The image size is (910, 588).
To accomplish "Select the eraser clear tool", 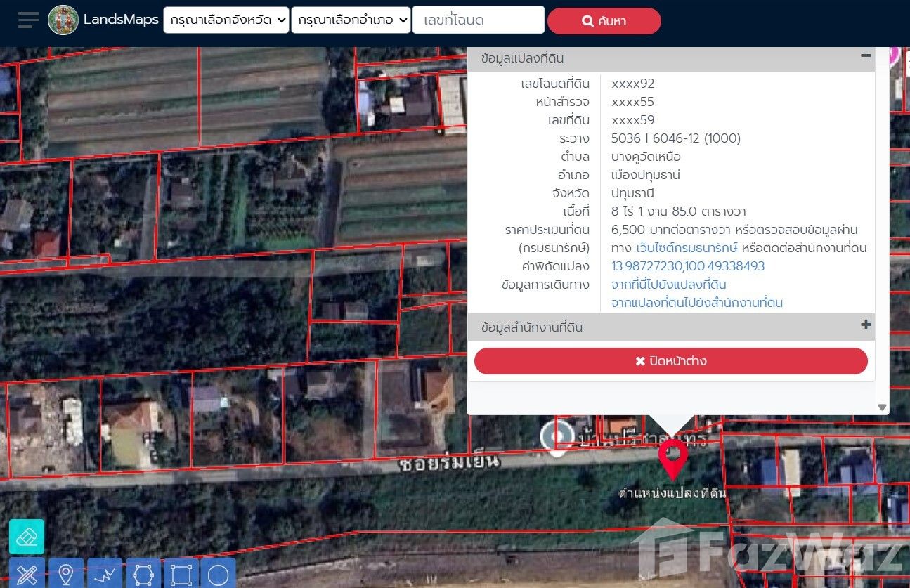I will [x=27, y=537].
